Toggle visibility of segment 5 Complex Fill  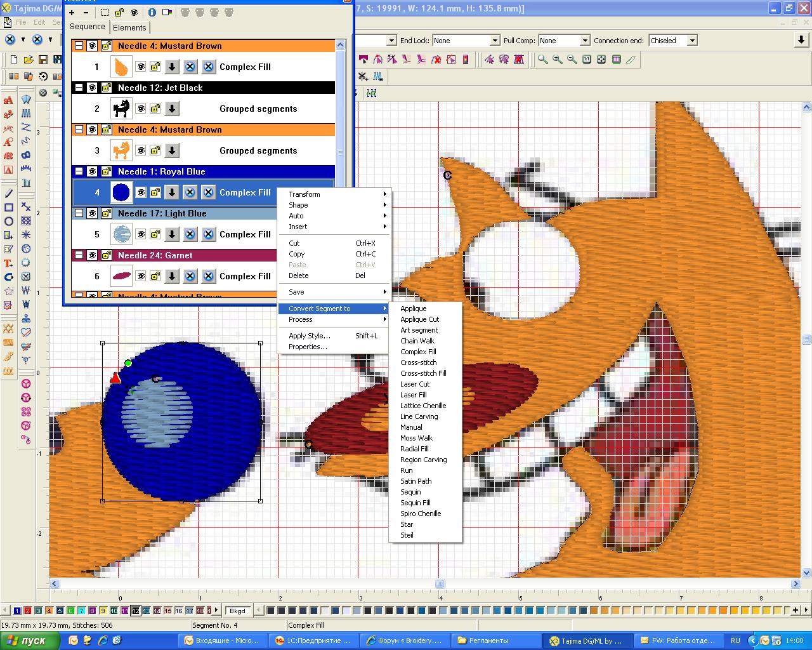tap(141, 234)
